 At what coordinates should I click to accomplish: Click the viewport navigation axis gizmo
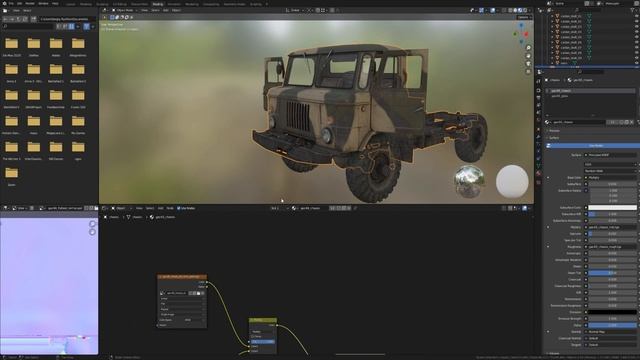(x=521, y=33)
